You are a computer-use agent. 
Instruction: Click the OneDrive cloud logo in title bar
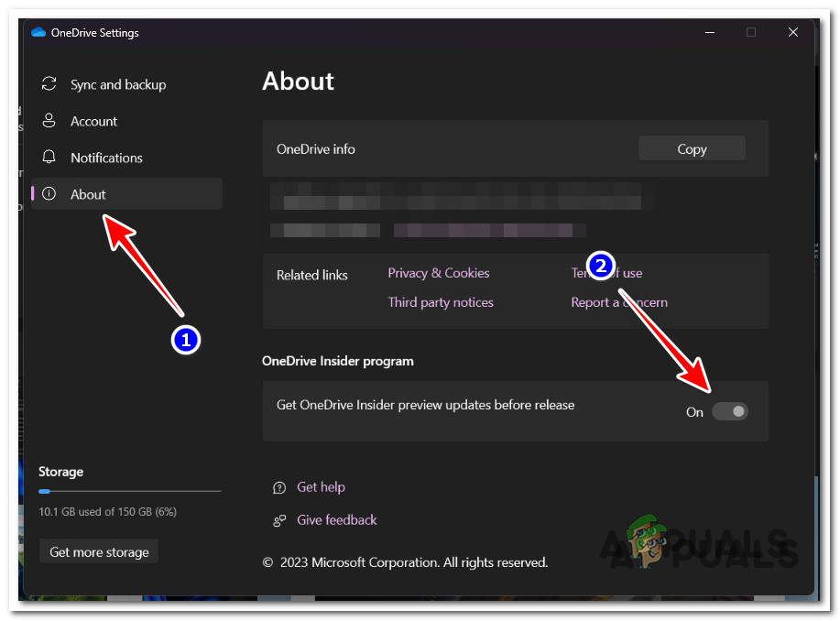click(38, 32)
